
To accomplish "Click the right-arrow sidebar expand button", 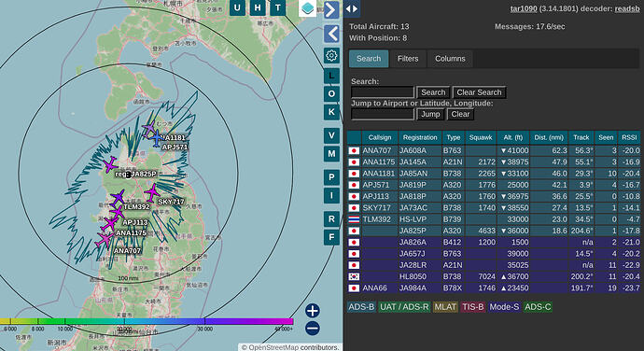I will point(331,10).
